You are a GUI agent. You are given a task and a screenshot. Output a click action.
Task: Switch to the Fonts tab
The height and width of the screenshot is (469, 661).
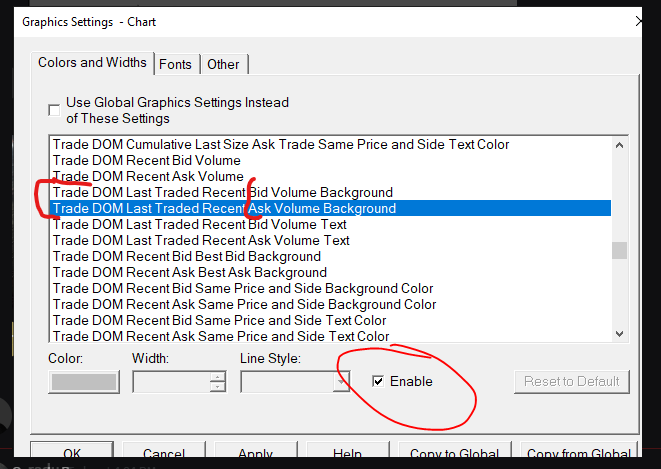175,64
